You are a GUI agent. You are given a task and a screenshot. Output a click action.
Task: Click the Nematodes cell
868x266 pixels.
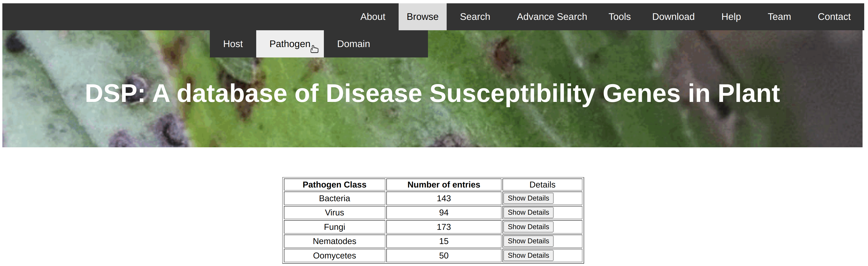tap(334, 241)
